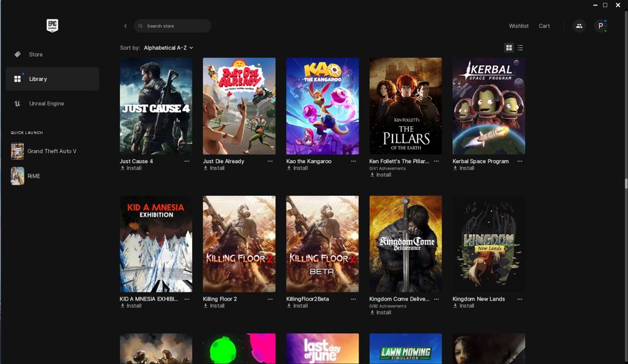Install Killing Floor 2
This screenshot has width=628, height=364.
214,306
